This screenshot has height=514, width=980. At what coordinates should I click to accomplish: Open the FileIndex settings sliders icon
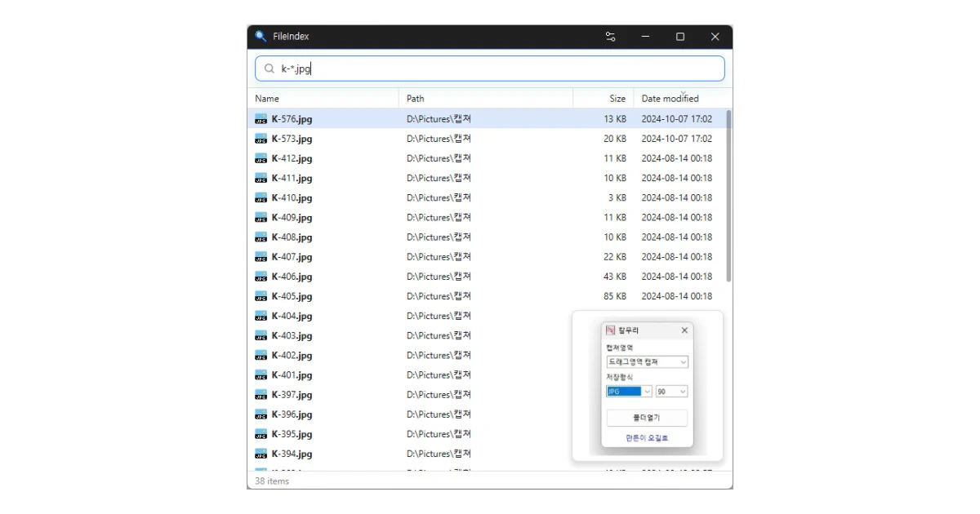[x=611, y=37]
